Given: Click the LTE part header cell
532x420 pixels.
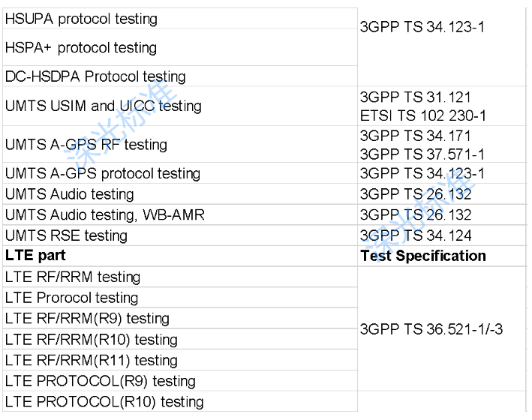Looking at the screenshot, I should click(x=35, y=256).
